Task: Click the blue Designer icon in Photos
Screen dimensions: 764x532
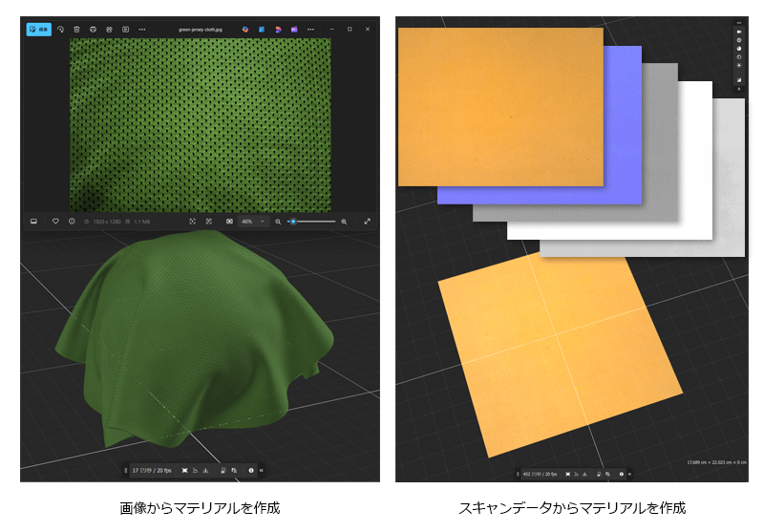Action: (262, 30)
